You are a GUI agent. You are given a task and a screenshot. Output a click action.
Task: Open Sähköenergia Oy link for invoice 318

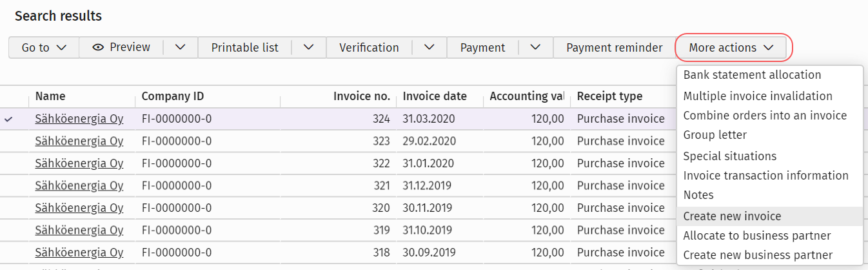(79, 253)
